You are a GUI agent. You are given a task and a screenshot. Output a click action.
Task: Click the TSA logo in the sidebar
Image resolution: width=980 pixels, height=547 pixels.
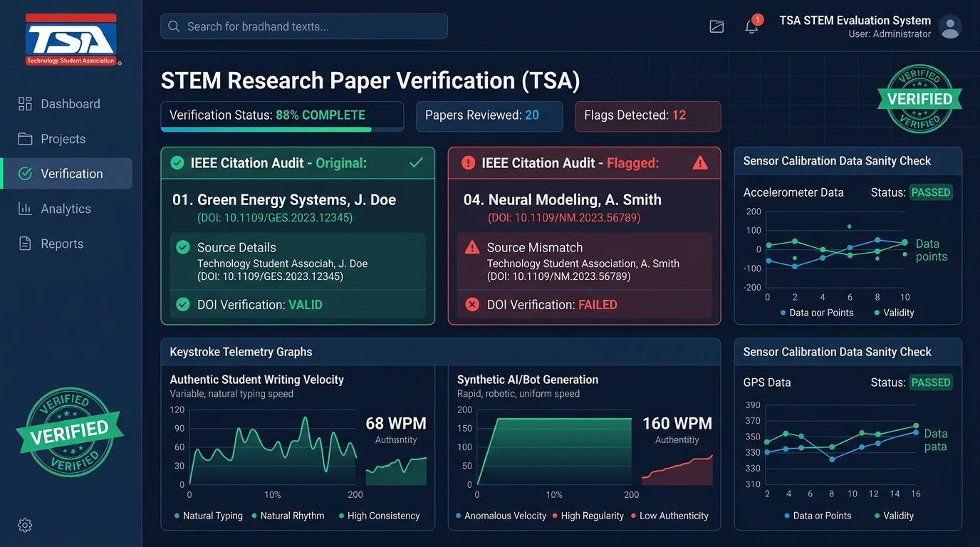[x=71, y=39]
